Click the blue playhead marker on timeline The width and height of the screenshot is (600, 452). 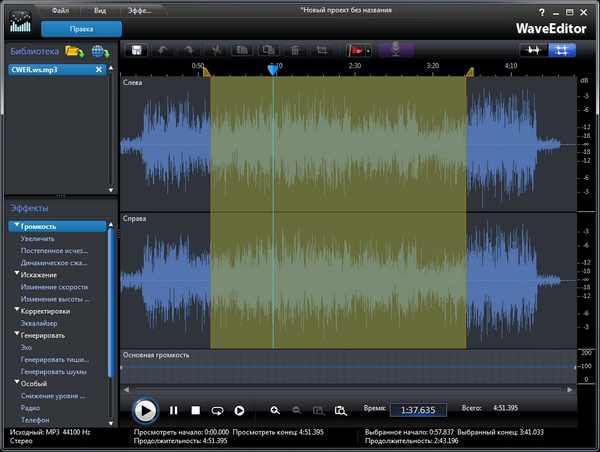(272, 69)
